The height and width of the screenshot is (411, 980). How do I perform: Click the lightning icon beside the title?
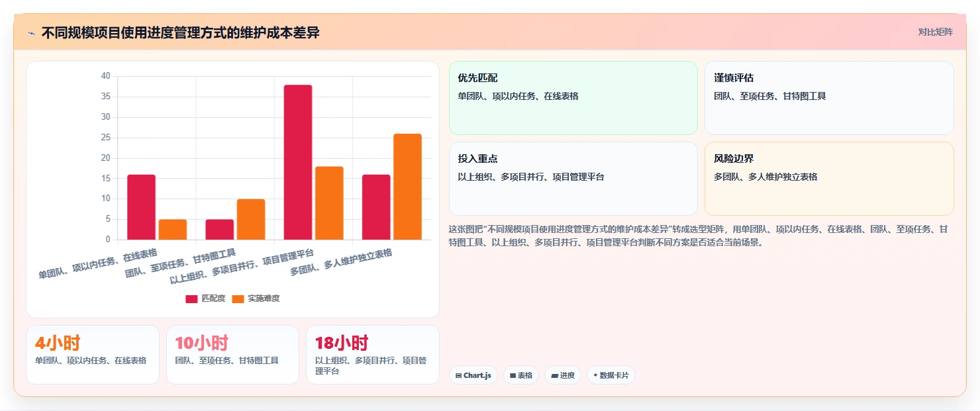[x=31, y=32]
